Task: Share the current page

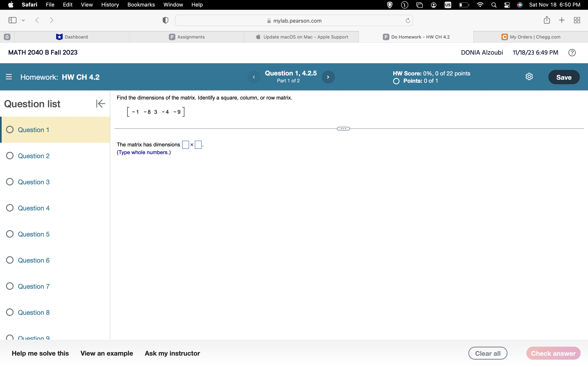Action: [547, 20]
